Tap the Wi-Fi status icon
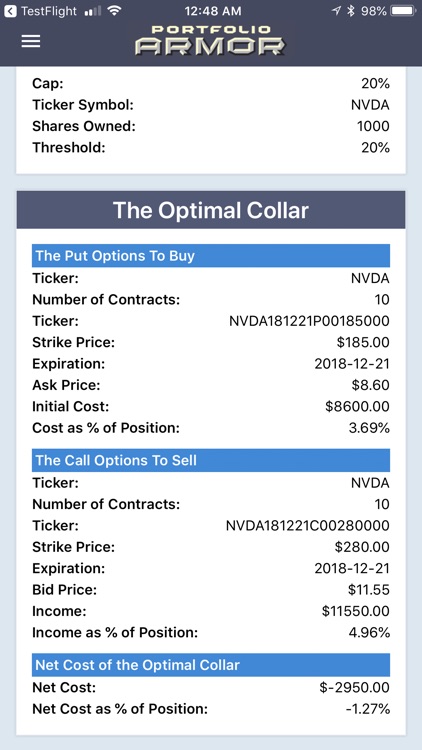This screenshot has width=422, height=750. point(114,11)
